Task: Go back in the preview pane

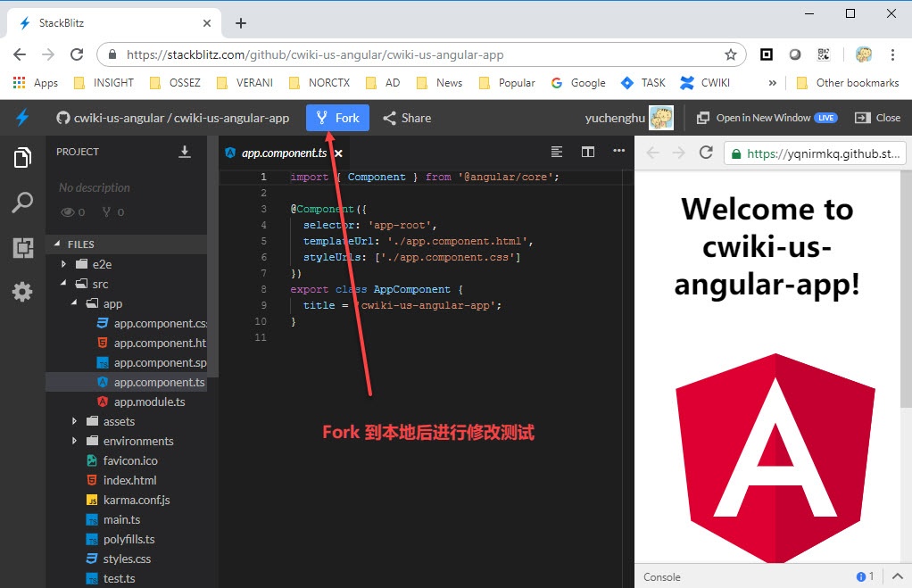Action: pos(652,153)
